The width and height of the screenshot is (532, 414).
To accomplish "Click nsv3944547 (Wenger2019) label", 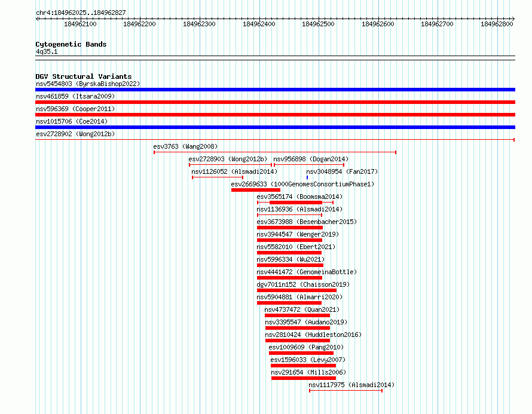I will click(x=298, y=234).
